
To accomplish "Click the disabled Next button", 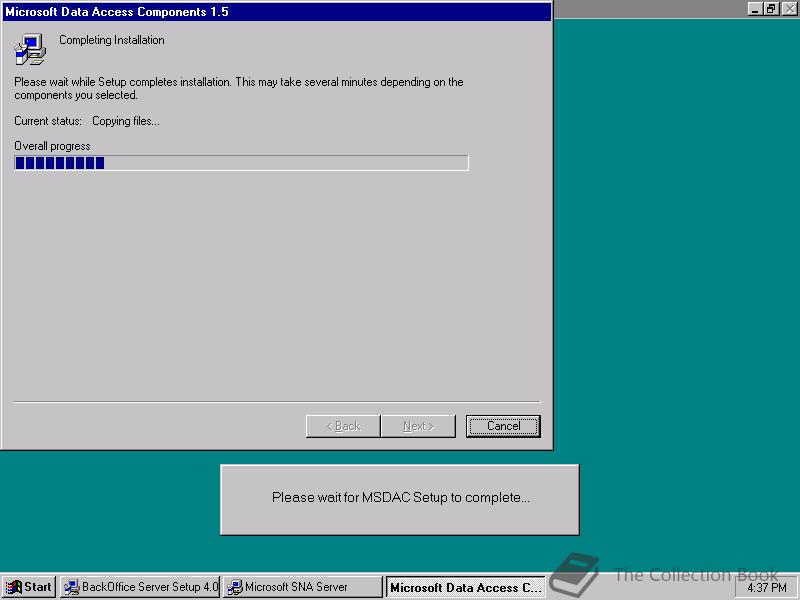I will tap(418, 426).
